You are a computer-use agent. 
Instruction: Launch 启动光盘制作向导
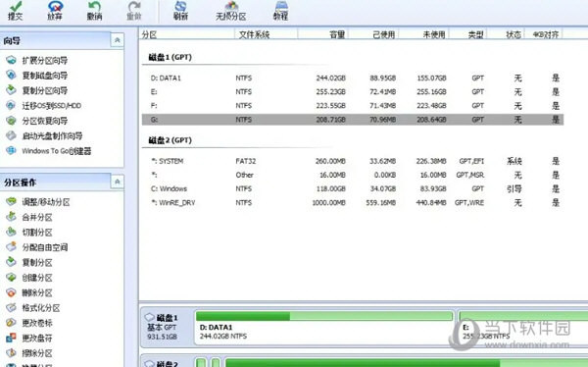(52, 135)
